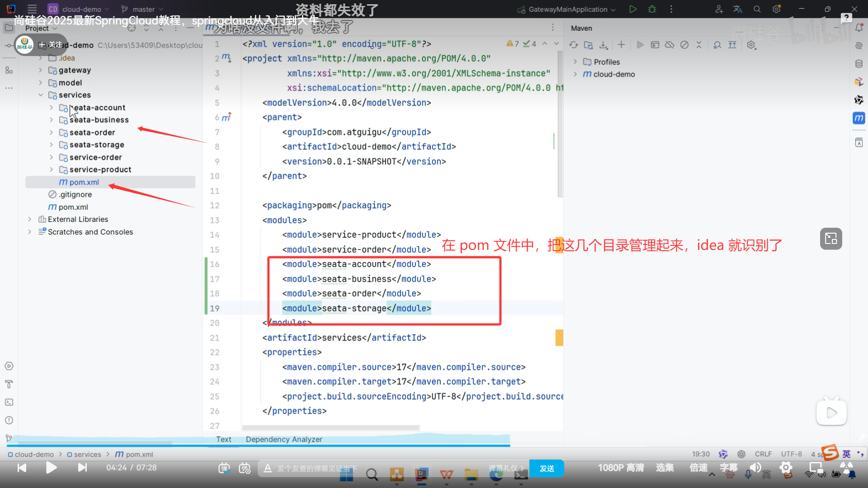The image size is (868, 488).
Task: Toggle video danmaku display switch
Action: [224, 468]
